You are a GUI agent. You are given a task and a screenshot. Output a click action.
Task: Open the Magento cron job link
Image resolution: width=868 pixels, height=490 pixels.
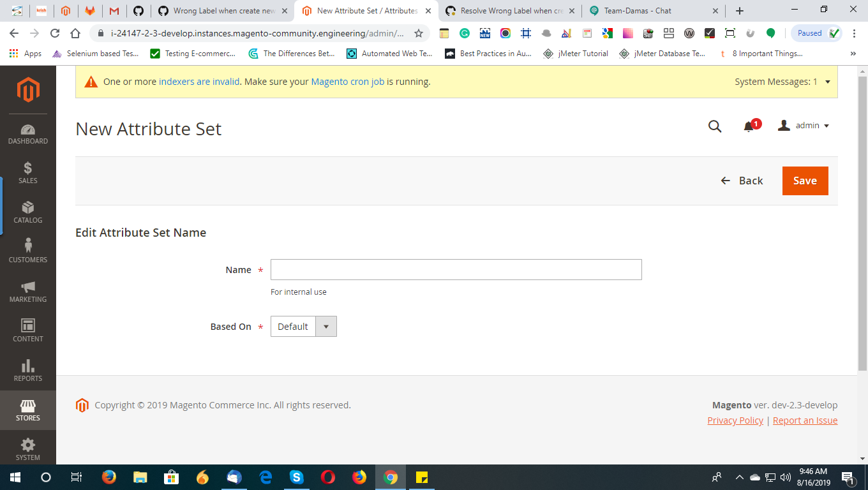pyautogui.click(x=347, y=82)
